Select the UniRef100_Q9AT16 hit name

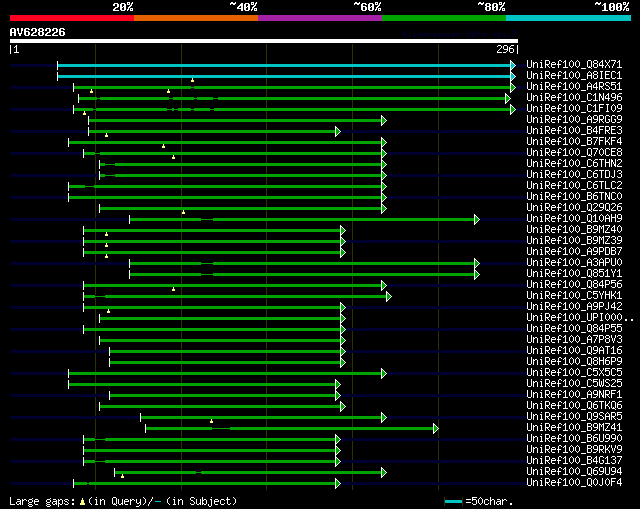click(x=574, y=351)
